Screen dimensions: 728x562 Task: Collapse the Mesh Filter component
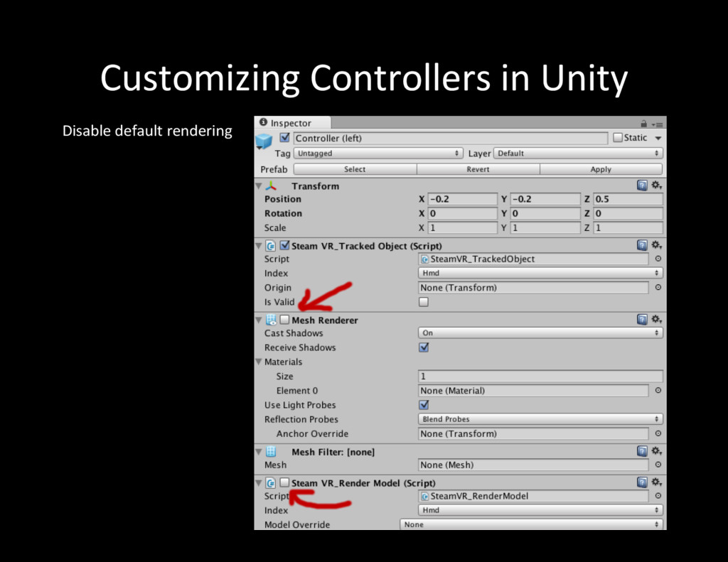coord(259,452)
